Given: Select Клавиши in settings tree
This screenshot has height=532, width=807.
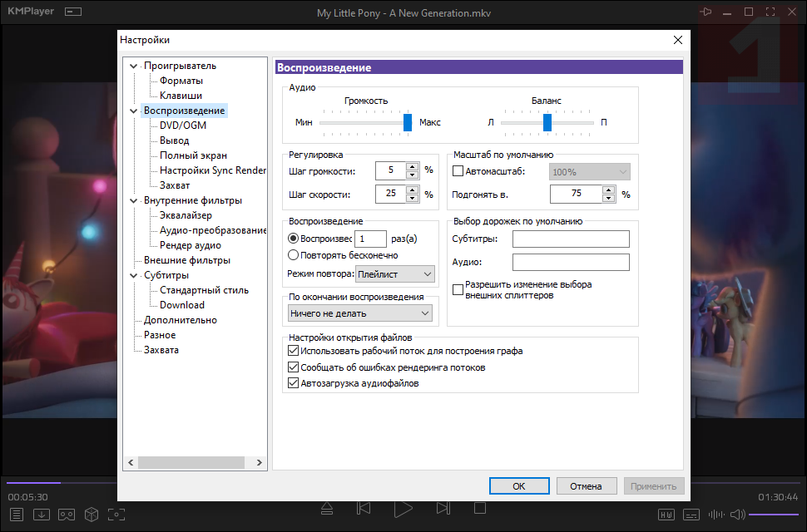Looking at the screenshot, I should coord(181,96).
